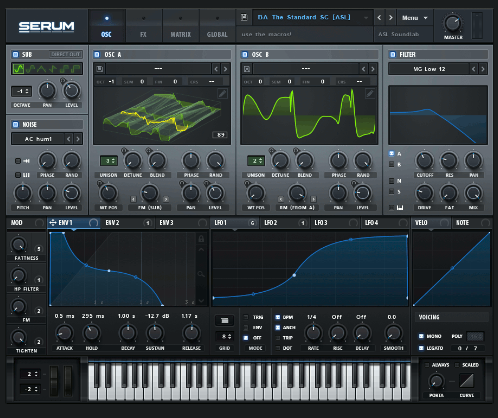Click the envelope lock icon
The width and height of the screenshot is (498, 418).
[x=201, y=239]
